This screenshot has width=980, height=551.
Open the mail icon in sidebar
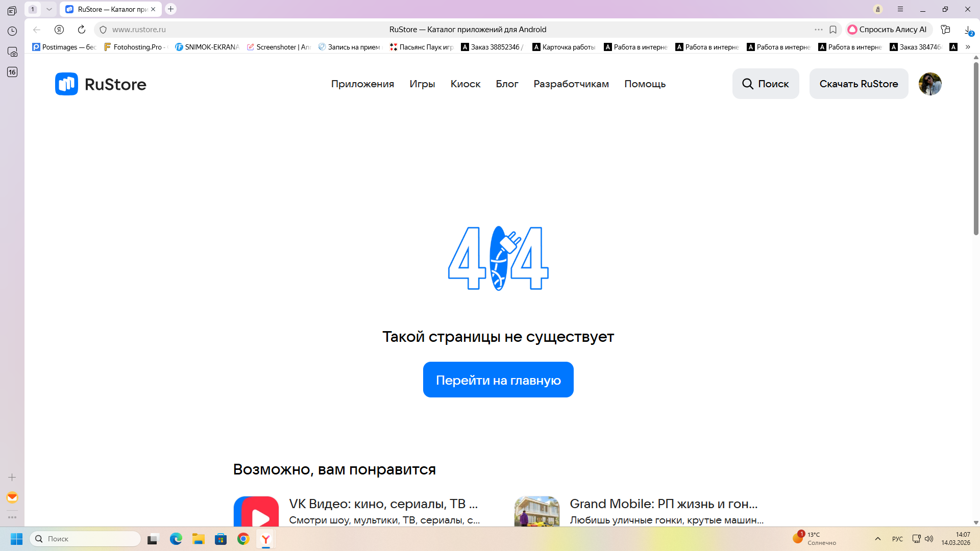12,497
